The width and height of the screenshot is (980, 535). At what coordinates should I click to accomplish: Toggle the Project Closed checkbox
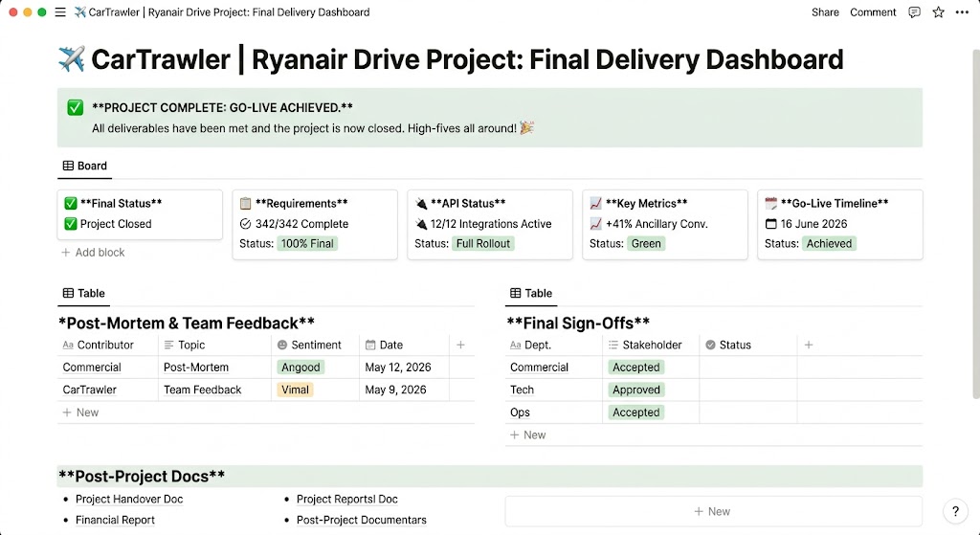(71, 224)
